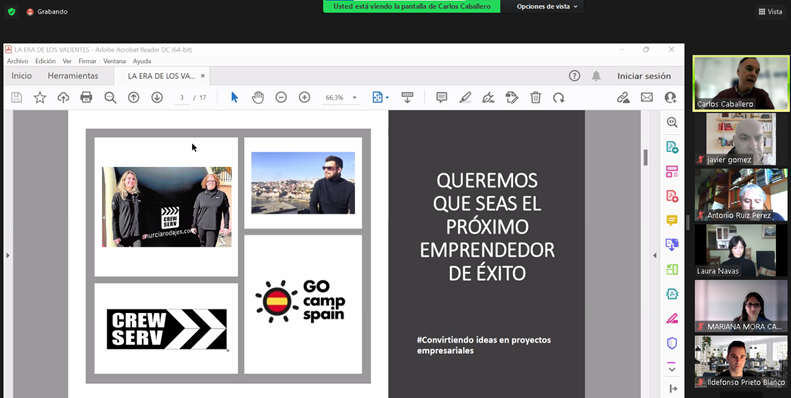The width and height of the screenshot is (791, 398).
Task: Open the Ayuda menu
Action: pyautogui.click(x=142, y=61)
